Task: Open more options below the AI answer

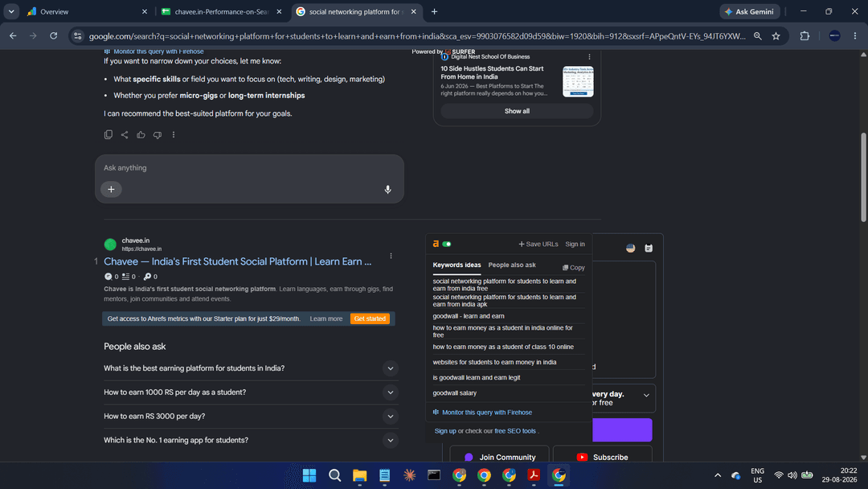Action: coord(174,134)
